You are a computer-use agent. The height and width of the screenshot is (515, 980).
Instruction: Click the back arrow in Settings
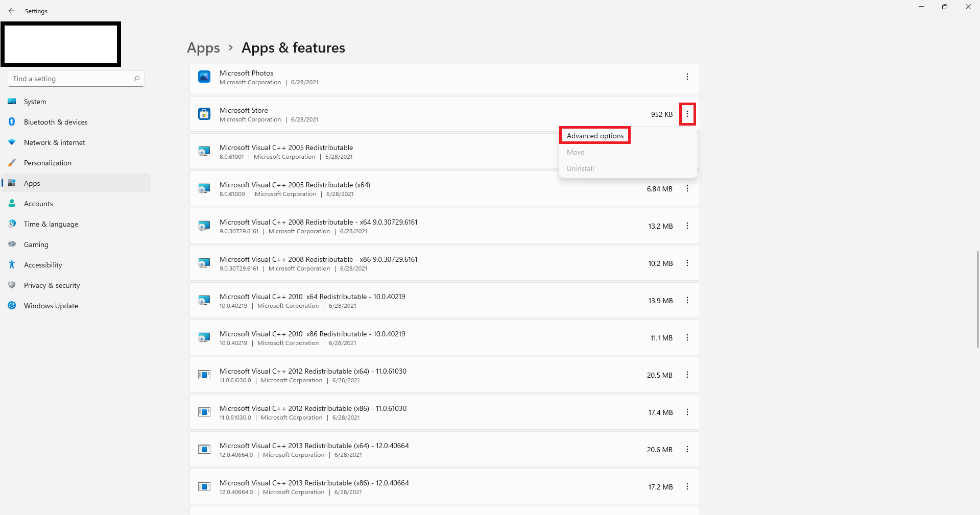point(12,11)
